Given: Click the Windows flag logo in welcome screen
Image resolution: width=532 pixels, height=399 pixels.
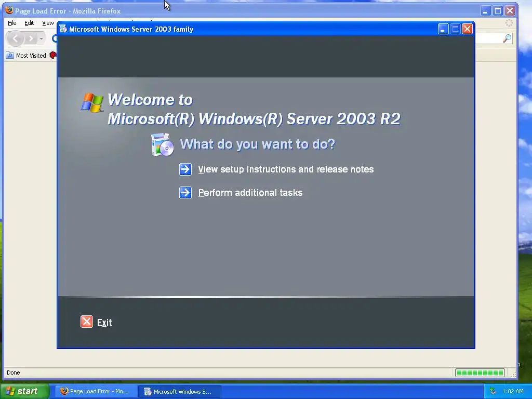Looking at the screenshot, I should click(92, 102).
